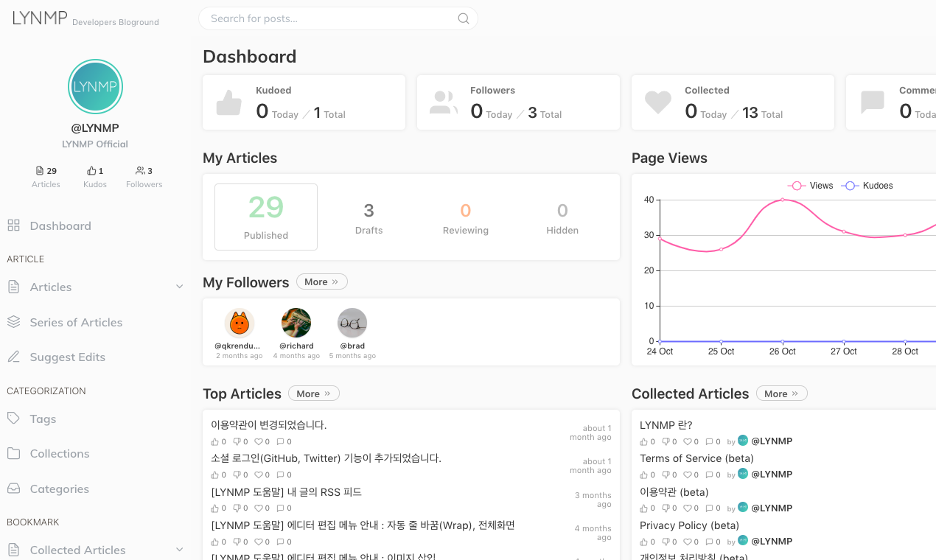Click the LYNMP profile avatar

point(95,87)
